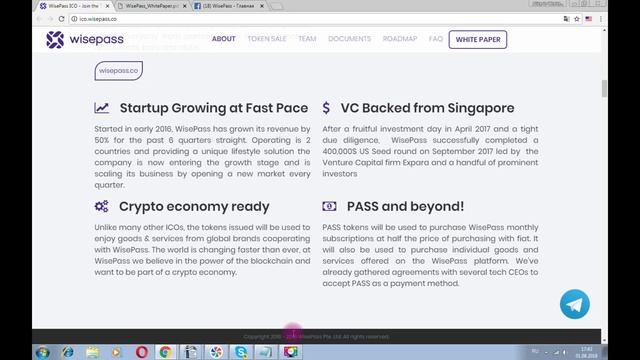Reload the page with the refresh button
This screenshot has width=640, height=360.
(61, 19)
